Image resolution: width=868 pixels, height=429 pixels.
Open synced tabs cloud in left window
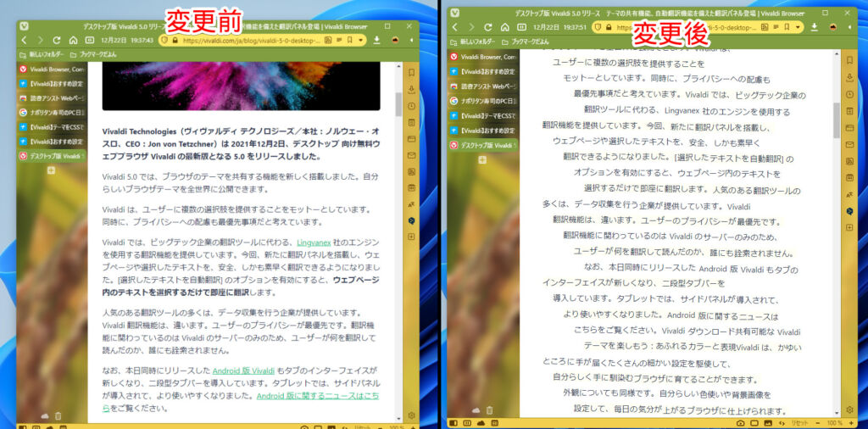(x=45, y=415)
